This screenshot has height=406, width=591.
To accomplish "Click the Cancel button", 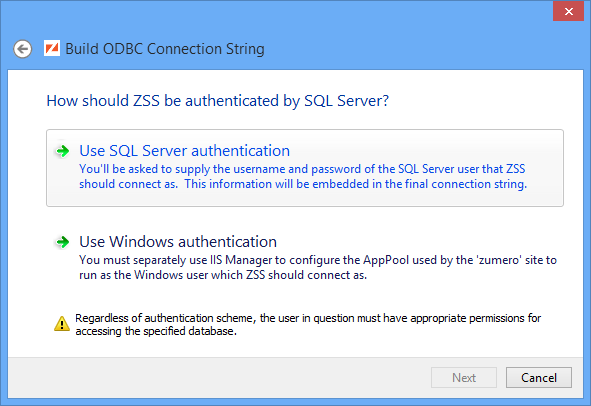I will pos(539,377).
